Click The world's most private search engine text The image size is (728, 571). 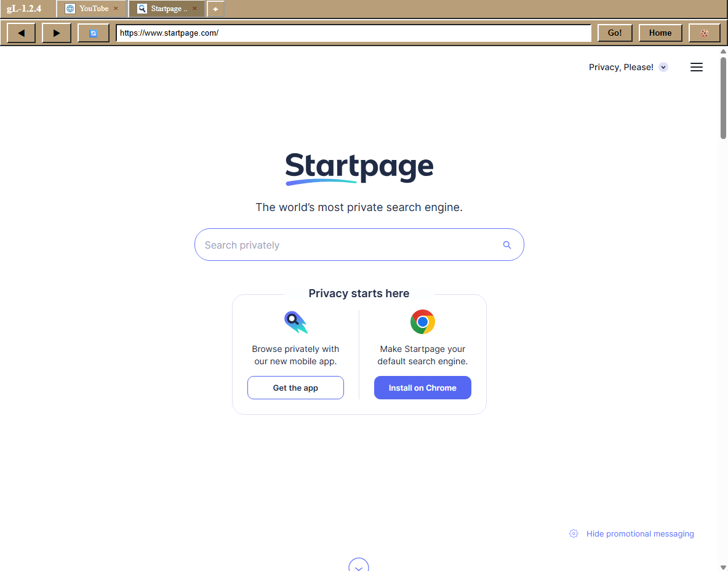[x=359, y=207]
